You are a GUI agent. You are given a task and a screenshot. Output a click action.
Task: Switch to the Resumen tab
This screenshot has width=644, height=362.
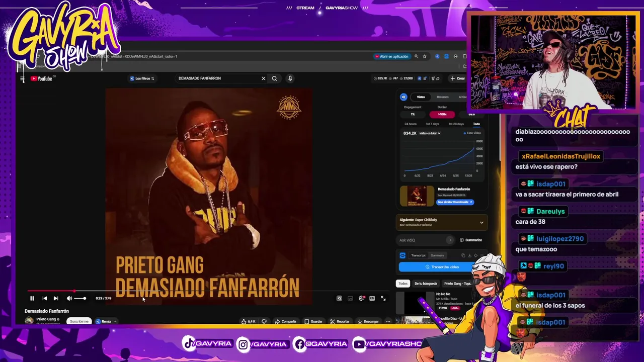coord(442,97)
